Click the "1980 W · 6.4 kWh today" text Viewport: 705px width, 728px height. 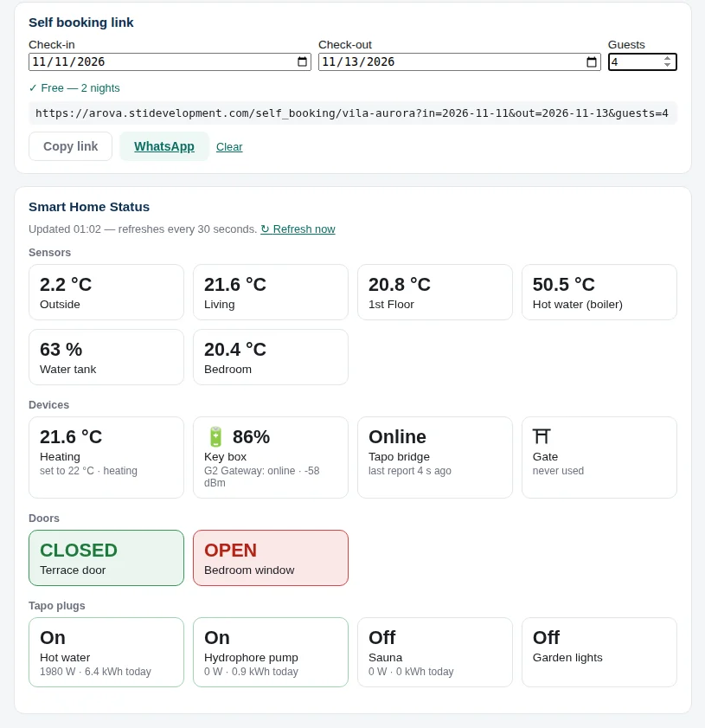click(95, 672)
